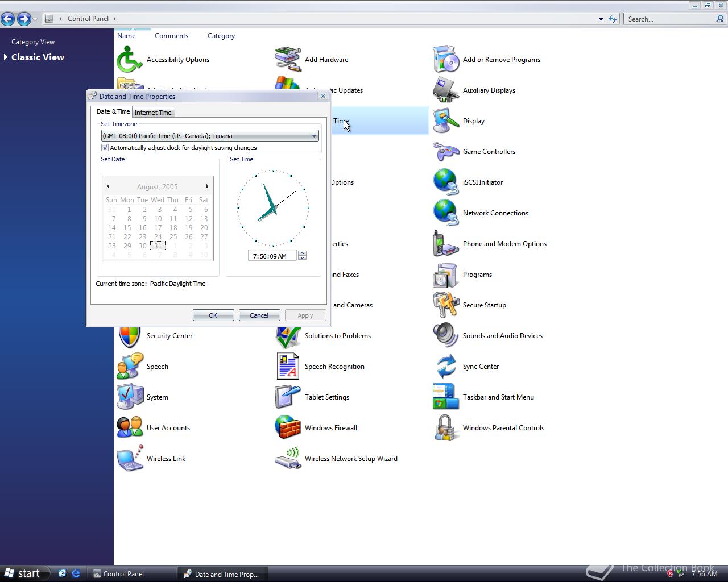The height and width of the screenshot is (582, 728).
Task: Click Control Panel taskbar button
Action: click(134, 574)
